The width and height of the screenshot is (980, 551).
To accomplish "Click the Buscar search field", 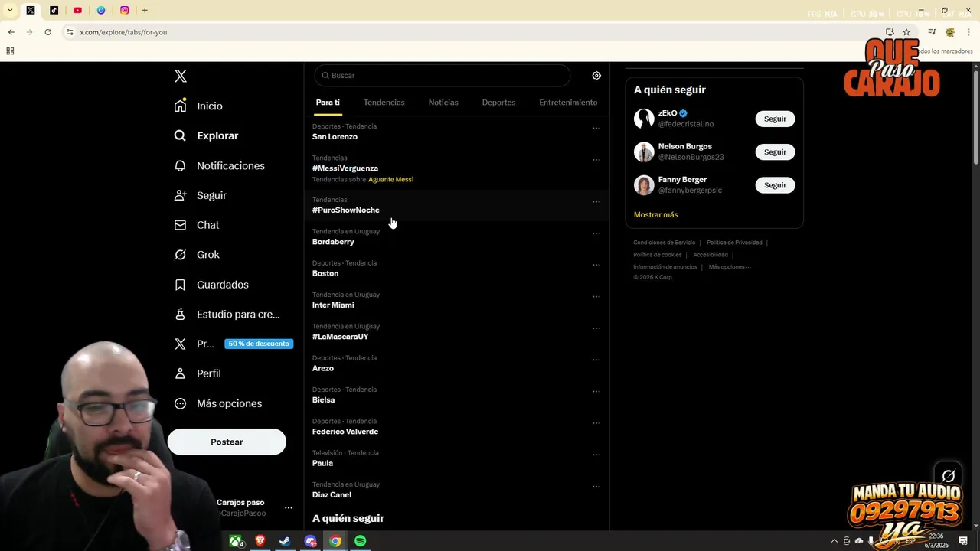I will (x=443, y=76).
